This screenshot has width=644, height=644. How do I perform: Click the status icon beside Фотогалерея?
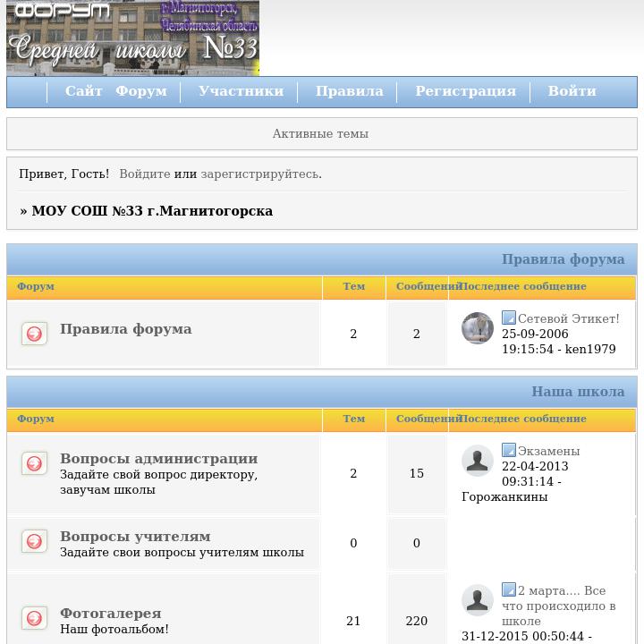pyautogui.click(x=35, y=618)
